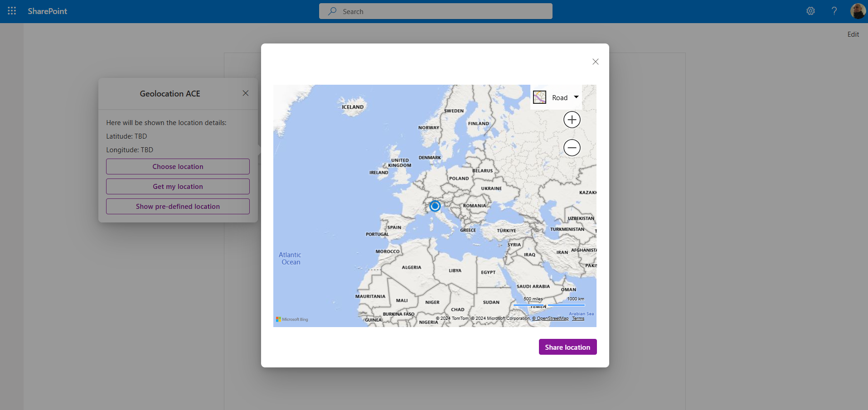868x410 pixels.
Task: Open the SharePoint app launcher grid
Action: 12,11
